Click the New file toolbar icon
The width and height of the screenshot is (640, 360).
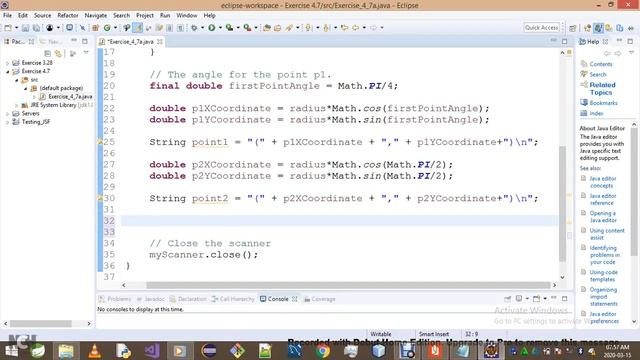[x=8, y=28]
